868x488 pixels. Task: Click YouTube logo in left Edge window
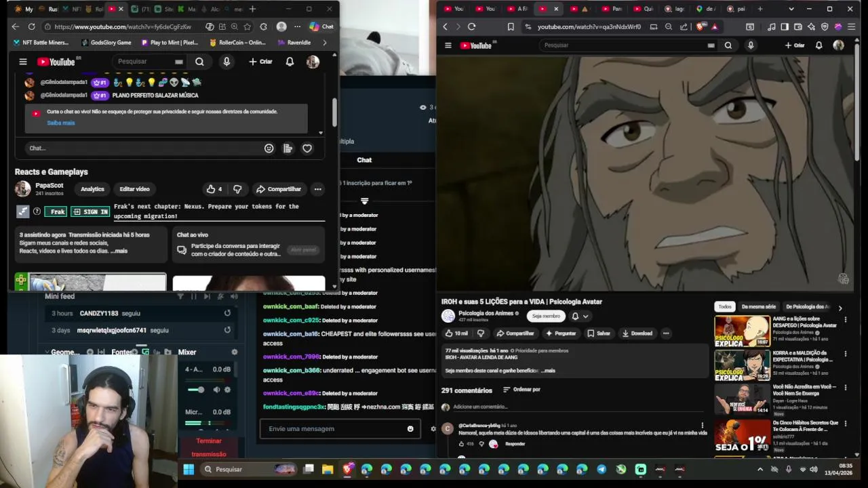pyautogui.click(x=56, y=62)
